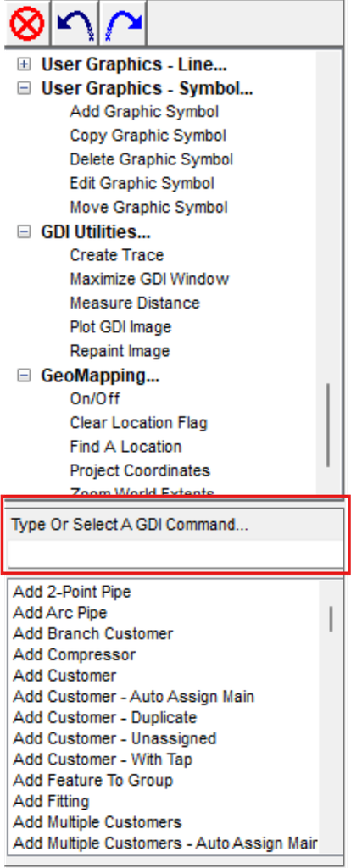
Task: Collapse the User Graphics - Symbol node
Action: 24,88
